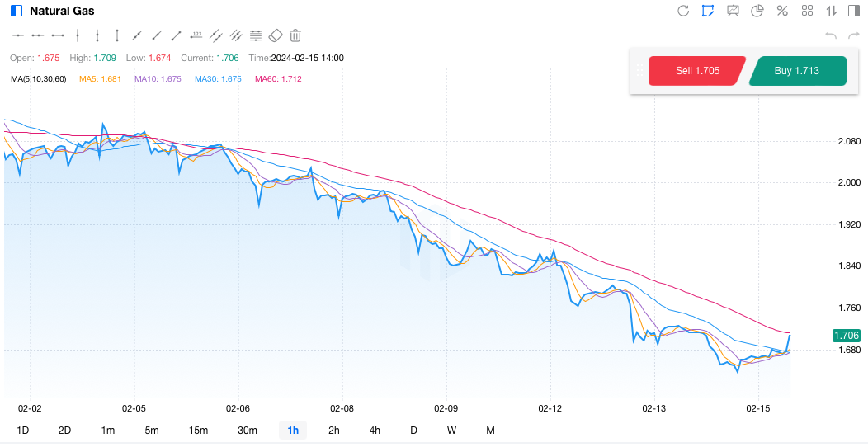
Task: Open the chart presentation board icon
Action: pyautogui.click(x=733, y=11)
